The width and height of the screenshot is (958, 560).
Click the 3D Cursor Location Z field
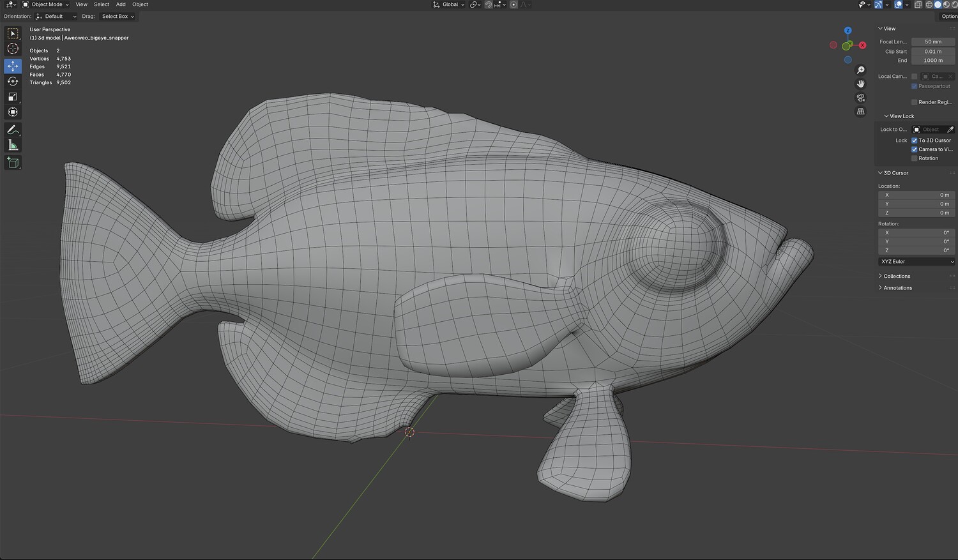pyautogui.click(x=916, y=213)
